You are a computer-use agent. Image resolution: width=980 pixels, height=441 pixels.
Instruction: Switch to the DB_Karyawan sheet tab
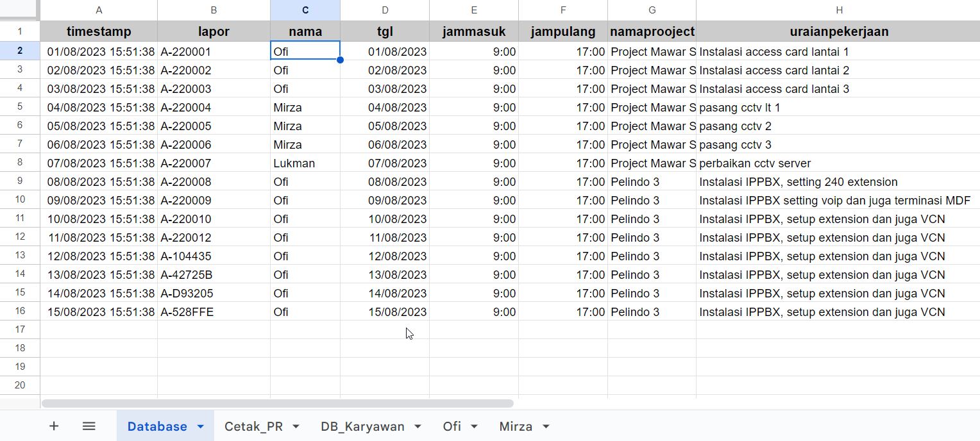(362, 427)
